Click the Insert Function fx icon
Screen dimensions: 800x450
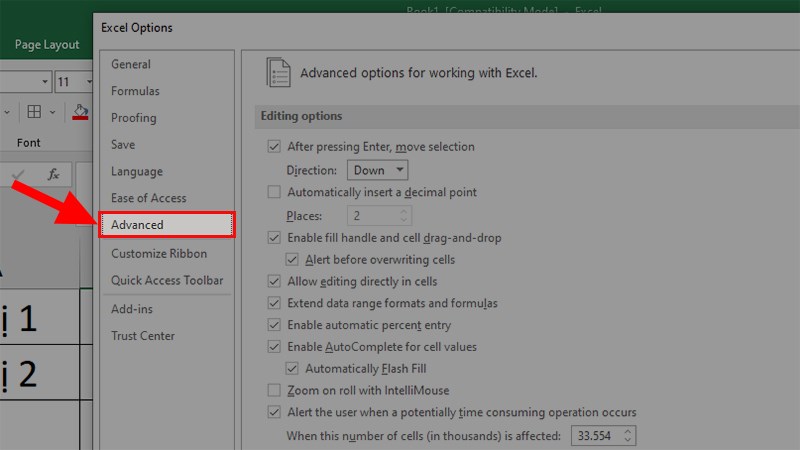(56, 173)
